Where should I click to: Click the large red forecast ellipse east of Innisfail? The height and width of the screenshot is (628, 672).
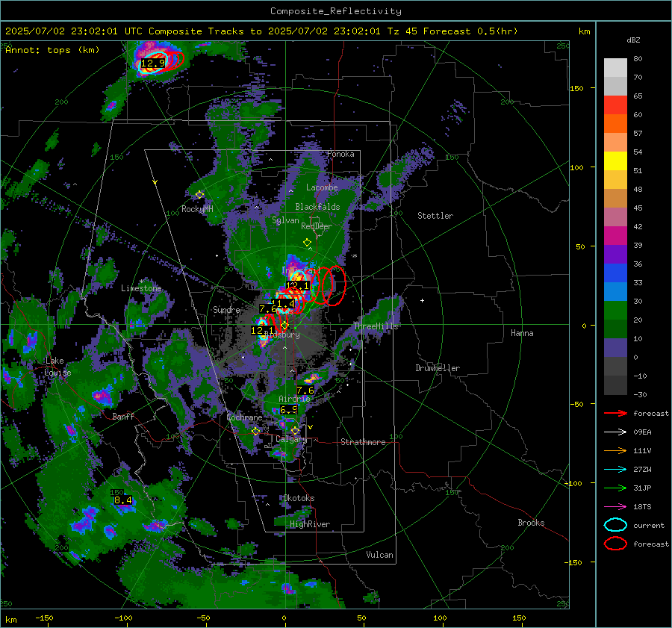pos(334,285)
